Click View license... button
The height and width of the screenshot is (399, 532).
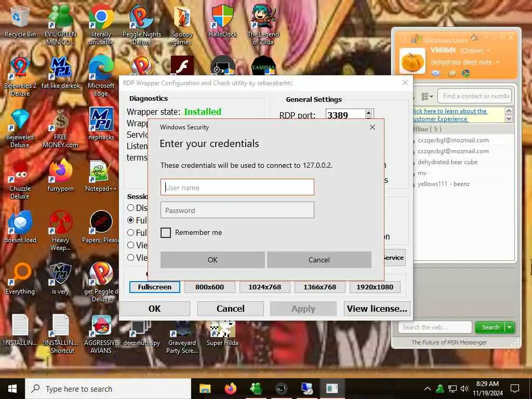coord(377,309)
